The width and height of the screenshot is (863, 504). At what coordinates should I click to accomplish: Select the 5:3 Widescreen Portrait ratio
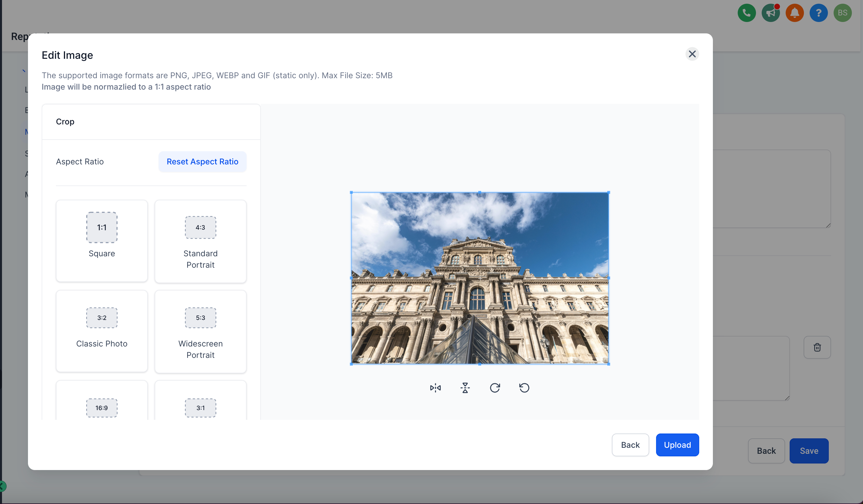(200, 331)
